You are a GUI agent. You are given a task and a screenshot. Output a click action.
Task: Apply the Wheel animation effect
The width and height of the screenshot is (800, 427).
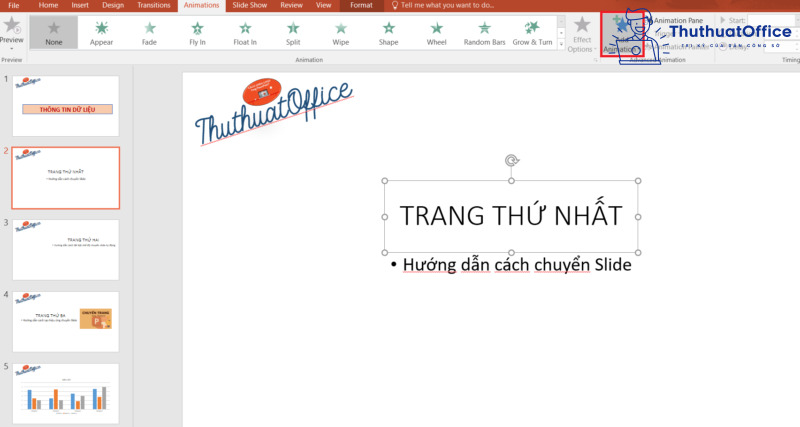click(x=436, y=32)
